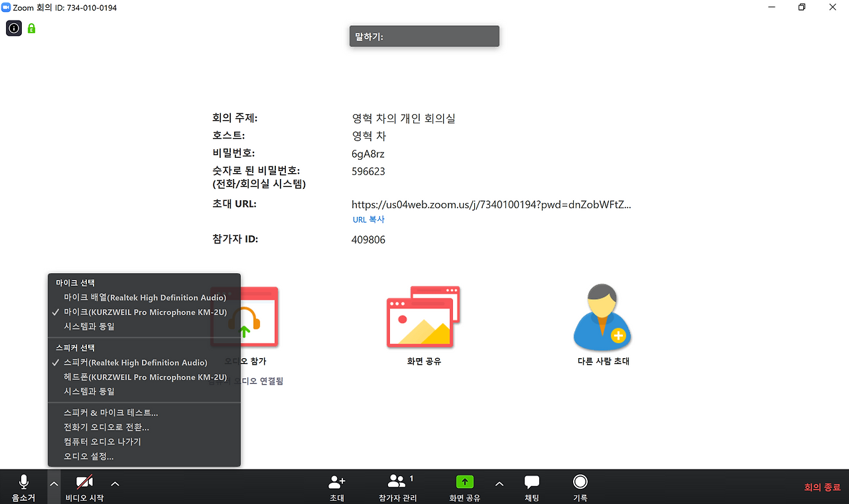This screenshot has width=849, height=504.
Task: Open the 채팅 chat panel
Action: [532, 487]
